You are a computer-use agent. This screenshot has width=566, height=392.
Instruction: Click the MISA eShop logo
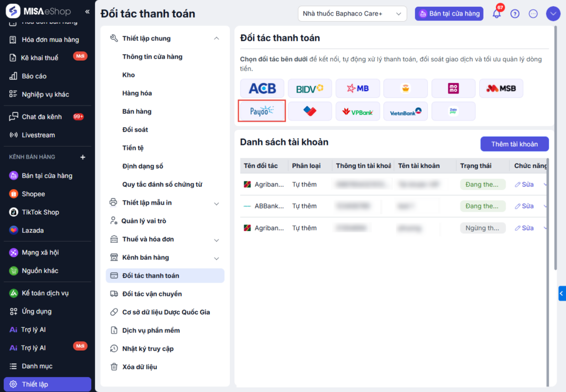[38, 11]
